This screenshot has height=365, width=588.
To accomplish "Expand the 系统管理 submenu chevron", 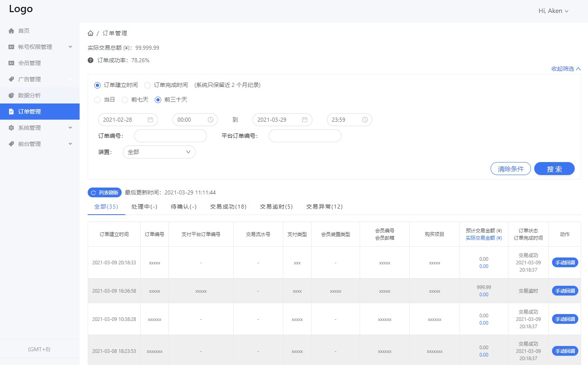I will pyautogui.click(x=70, y=128).
